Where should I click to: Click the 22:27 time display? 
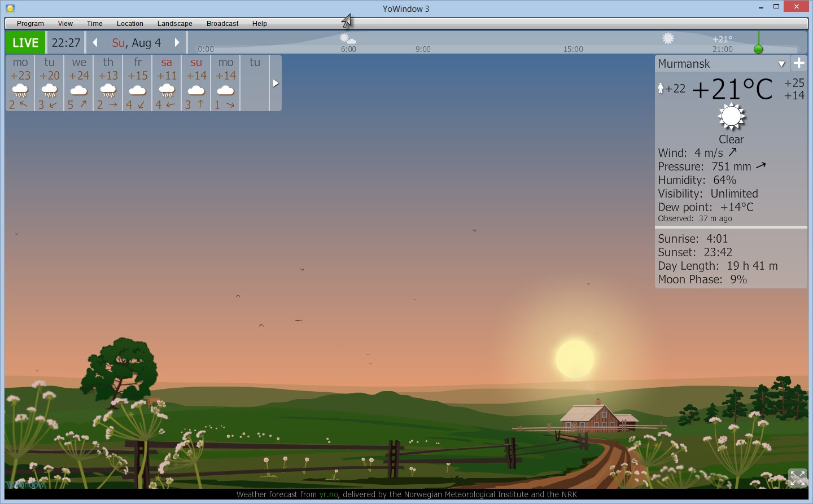pyautogui.click(x=66, y=43)
